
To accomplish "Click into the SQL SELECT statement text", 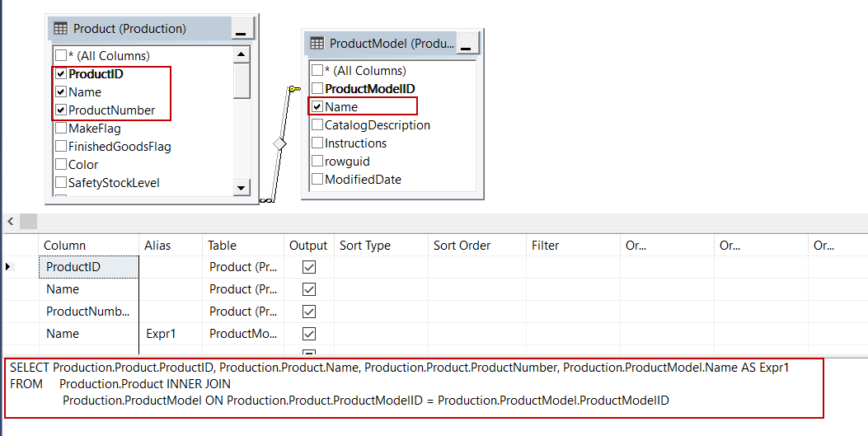I will pos(400,368).
